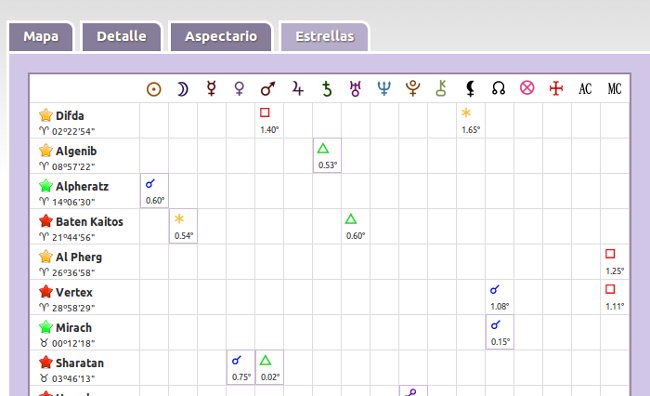The height and width of the screenshot is (396, 650).
Task: Click the Sun symbol column header
Action: [x=154, y=89]
